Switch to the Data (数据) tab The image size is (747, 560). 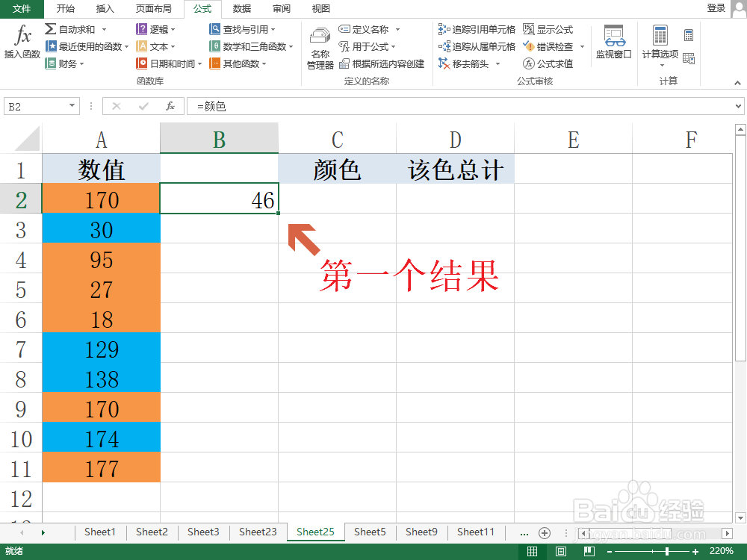242,8
